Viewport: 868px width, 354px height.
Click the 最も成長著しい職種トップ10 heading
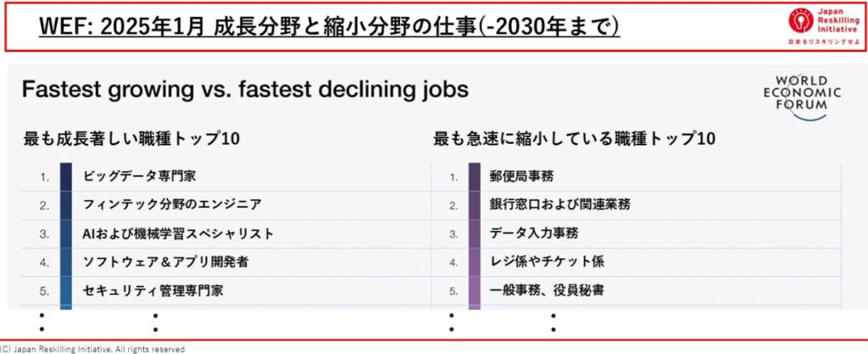coord(131,139)
